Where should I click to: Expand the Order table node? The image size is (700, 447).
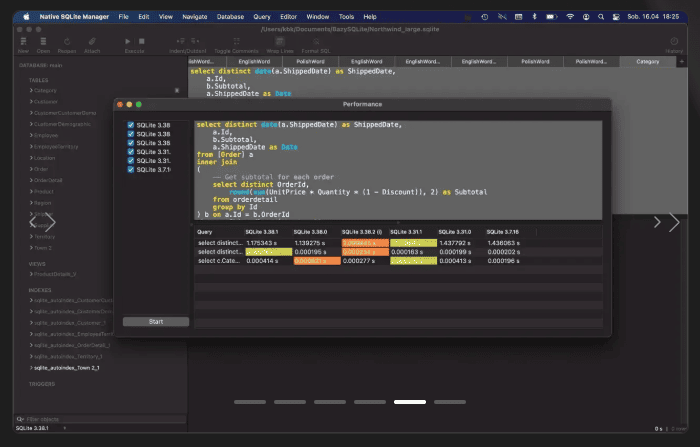click(31, 169)
